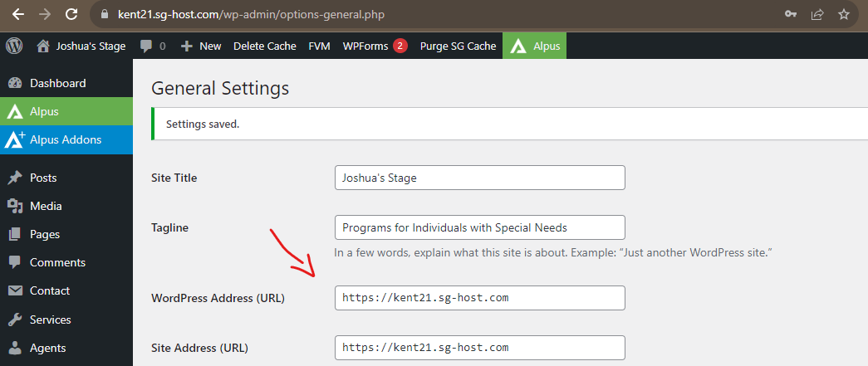The height and width of the screenshot is (366, 868).
Task: Click the Site Title label
Action: coord(174,178)
